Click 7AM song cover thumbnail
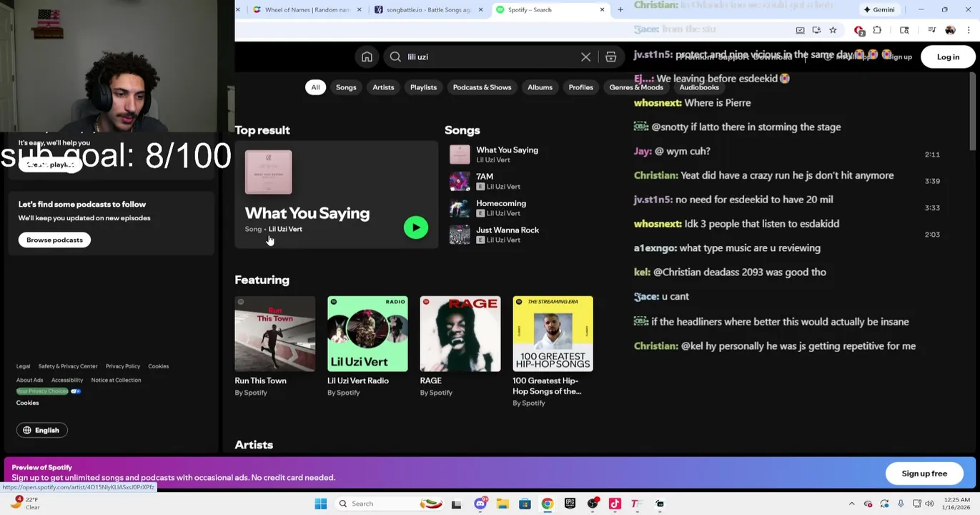The height and width of the screenshot is (515, 980). tap(460, 182)
